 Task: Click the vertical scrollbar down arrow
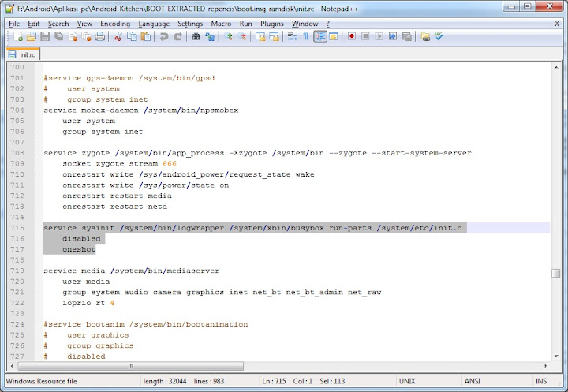tap(556, 355)
